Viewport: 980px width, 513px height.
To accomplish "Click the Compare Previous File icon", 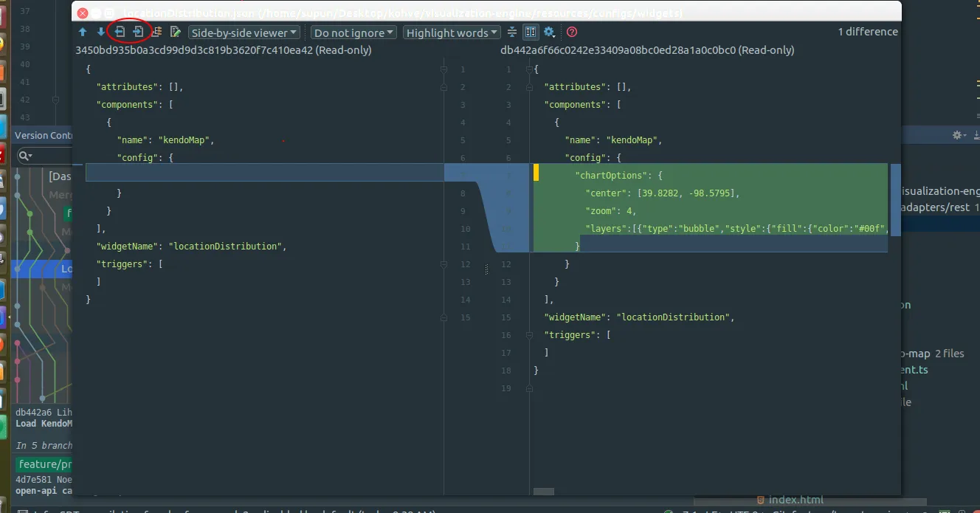I will pos(120,32).
